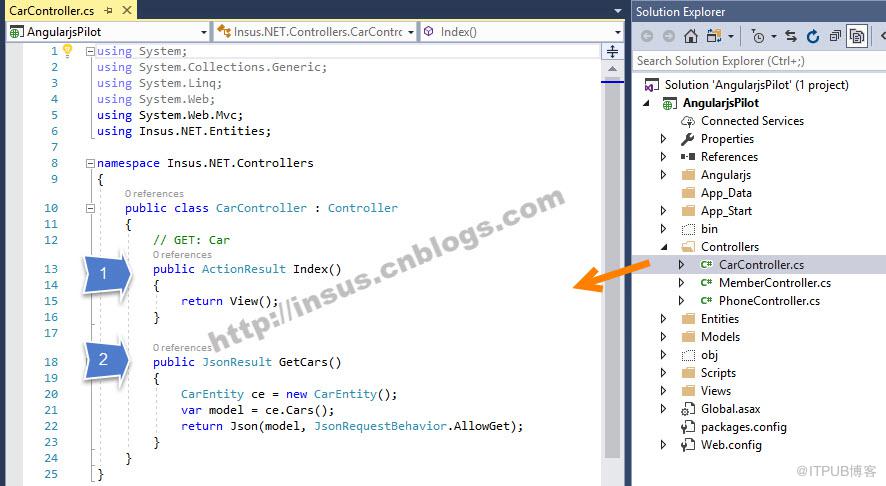Click the Switch Views icon in Solution Explorer

coord(714,37)
